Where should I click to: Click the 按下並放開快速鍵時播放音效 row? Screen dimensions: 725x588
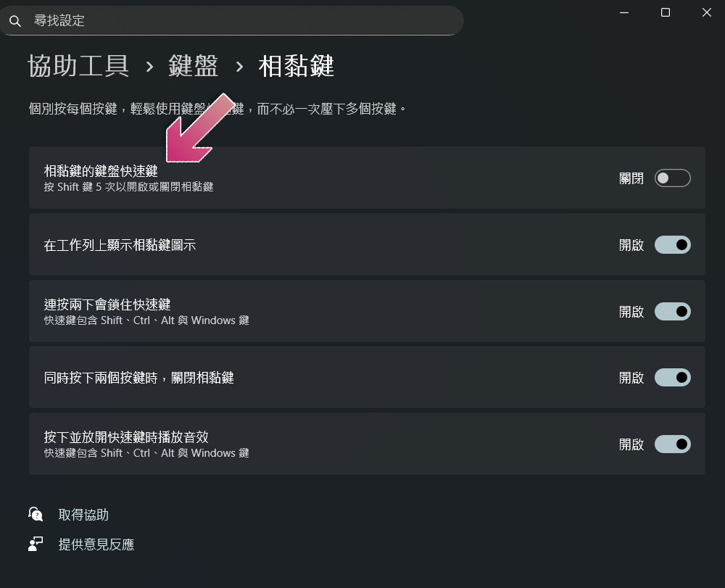tap(290, 444)
